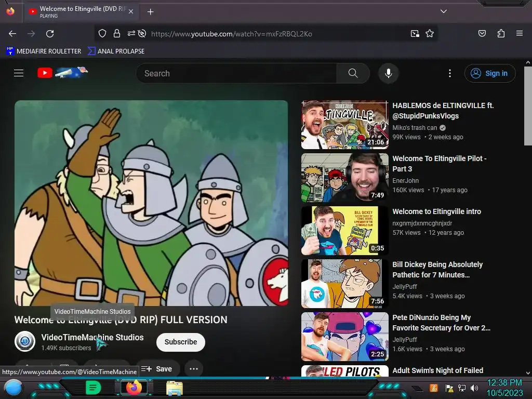Open the Pete DiNunzio video thumbnail
The height and width of the screenshot is (399, 532).
(x=345, y=337)
